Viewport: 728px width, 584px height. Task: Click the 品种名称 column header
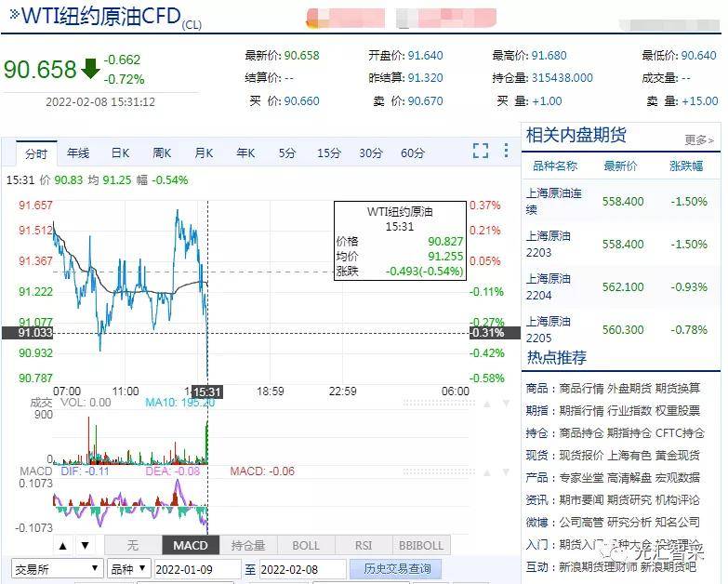555,166
